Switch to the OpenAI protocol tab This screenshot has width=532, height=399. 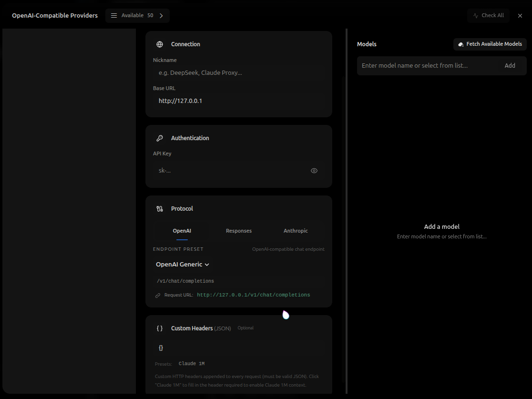(x=182, y=231)
